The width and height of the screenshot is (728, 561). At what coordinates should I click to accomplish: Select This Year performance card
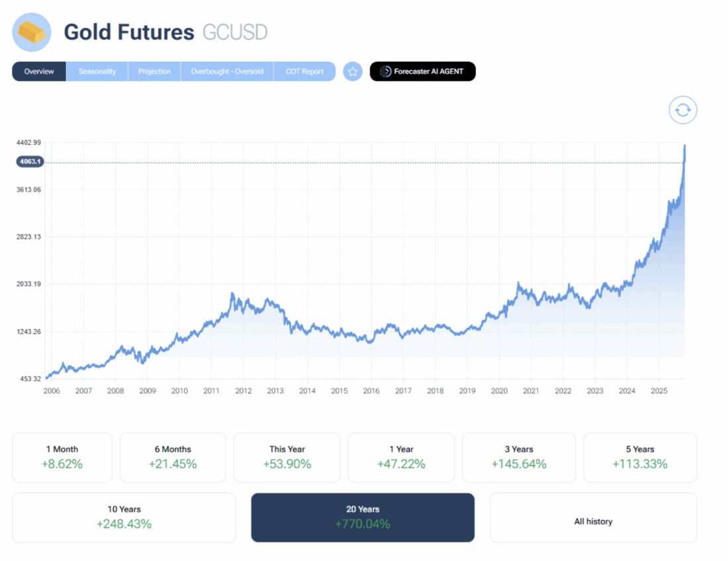[287, 457]
